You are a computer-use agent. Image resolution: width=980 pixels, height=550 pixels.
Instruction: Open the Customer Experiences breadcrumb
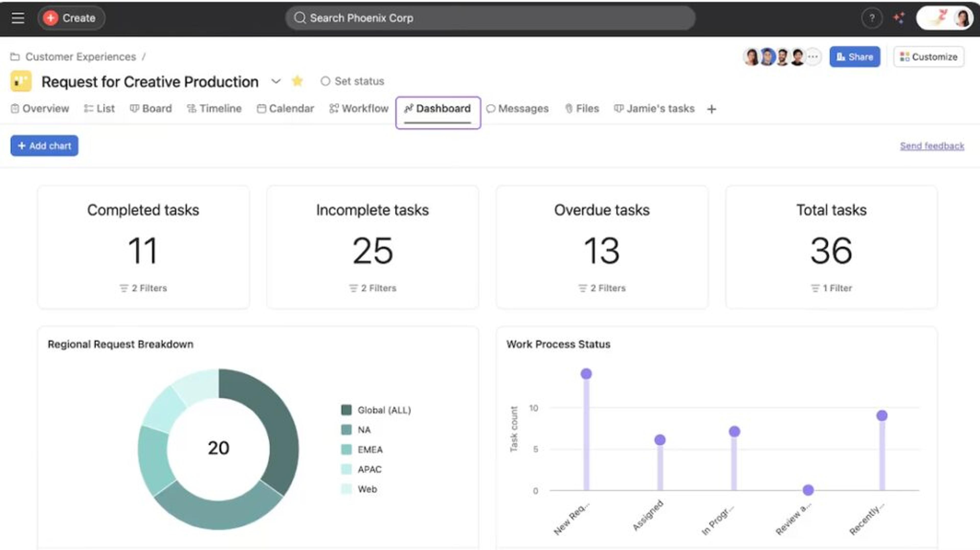pos(80,57)
